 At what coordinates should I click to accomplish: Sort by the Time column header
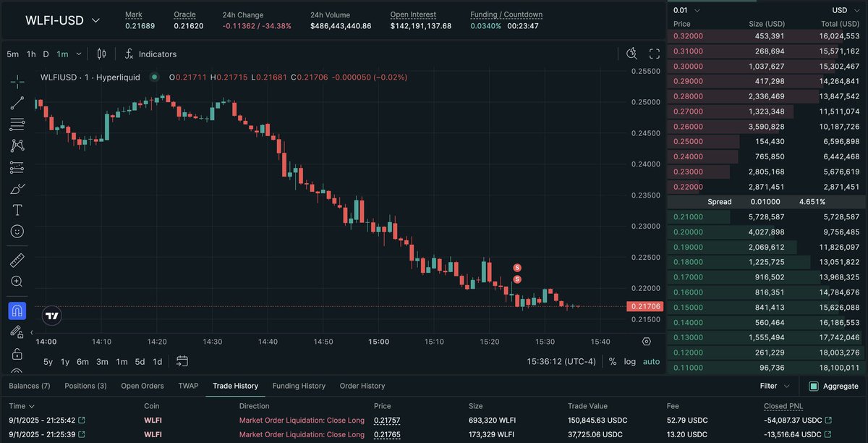pyautogui.click(x=22, y=406)
